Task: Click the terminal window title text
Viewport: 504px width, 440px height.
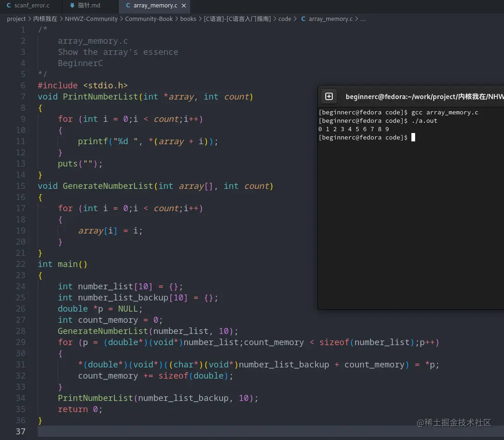Action: pos(424,96)
